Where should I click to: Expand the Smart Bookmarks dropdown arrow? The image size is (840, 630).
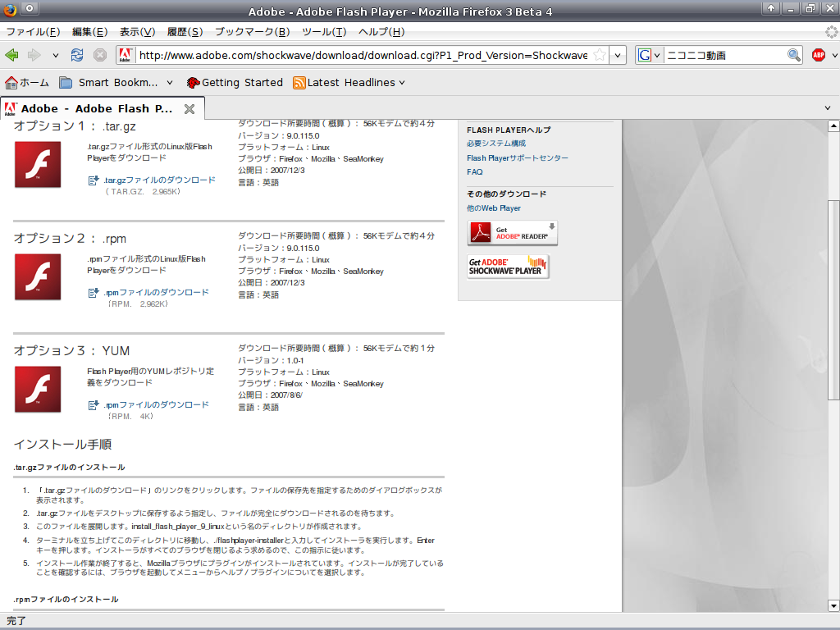coord(170,83)
